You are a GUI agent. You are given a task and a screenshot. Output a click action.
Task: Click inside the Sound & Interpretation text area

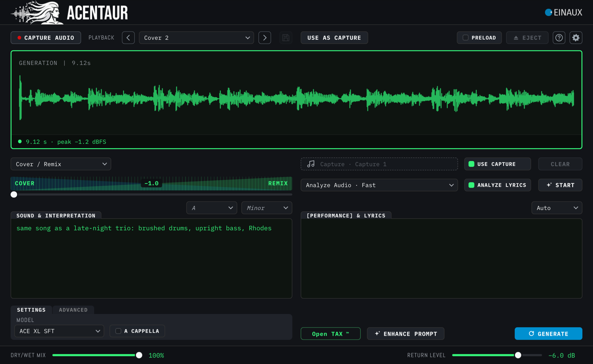point(151,258)
